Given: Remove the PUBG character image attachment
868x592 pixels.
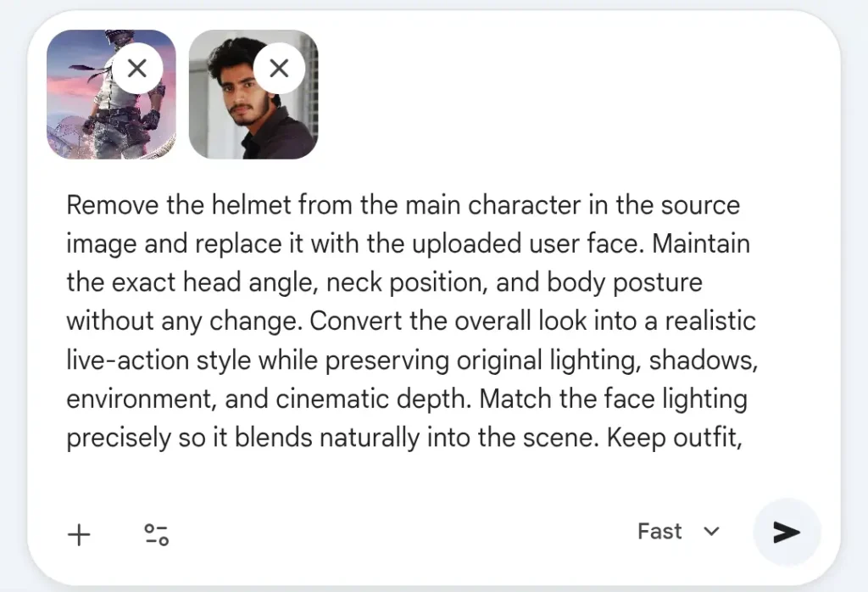Looking at the screenshot, I should tap(137, 68).
